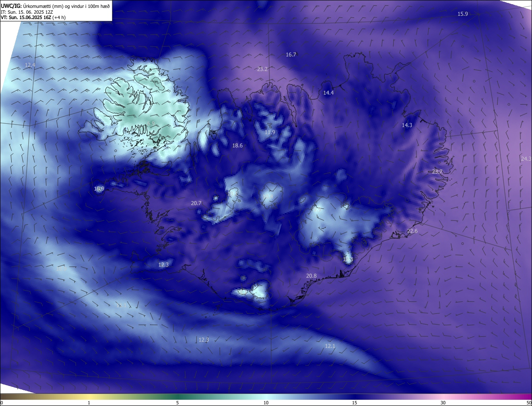The image size is (532, 406).
Task: Click the 14.4 value label
Action: point(328,93)
